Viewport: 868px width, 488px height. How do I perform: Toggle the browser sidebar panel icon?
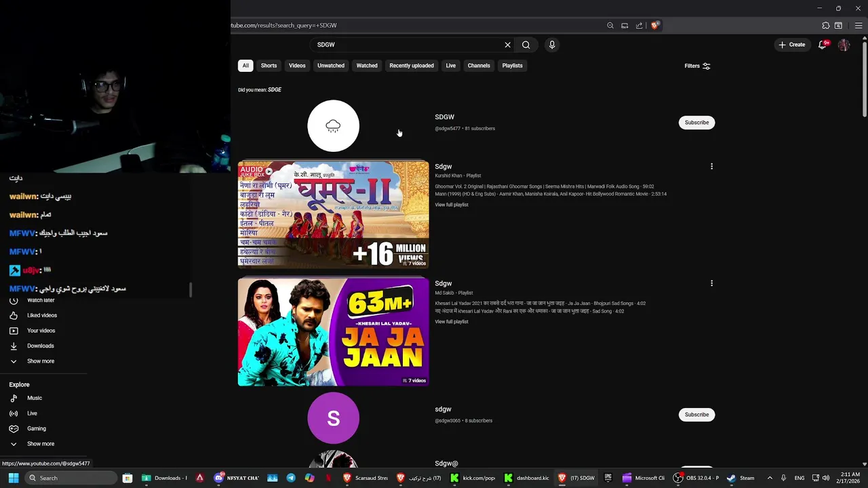coord(839,26)
